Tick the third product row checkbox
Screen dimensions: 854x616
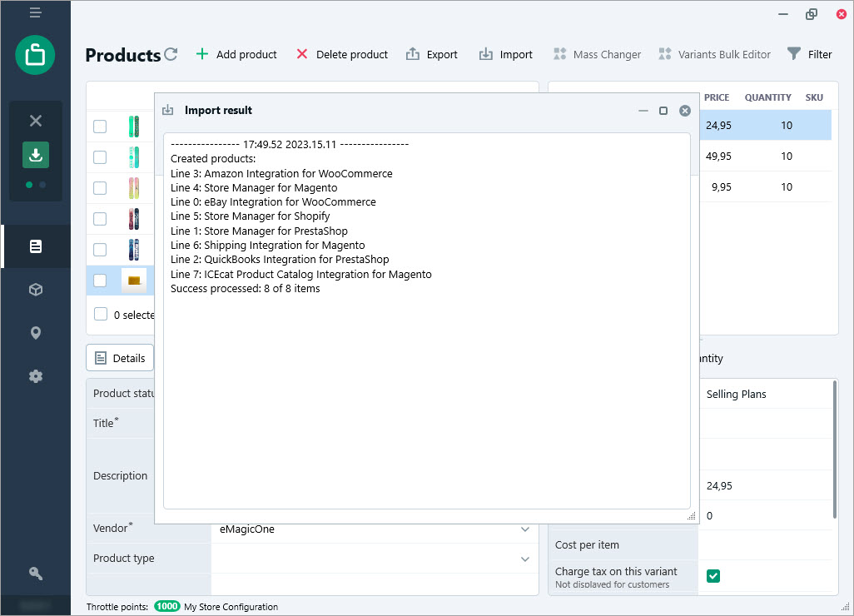[x=100, y=188]
